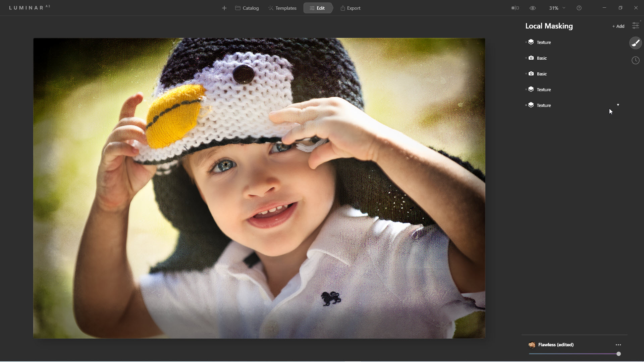Toggle the before/after compare view icon
Screen dimensions: 644x362
point(515,8)
